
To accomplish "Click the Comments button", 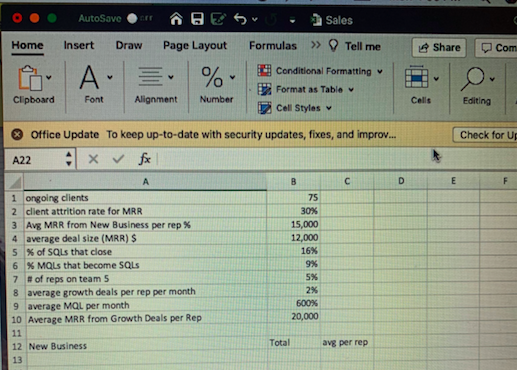I will tap(497, 48).
